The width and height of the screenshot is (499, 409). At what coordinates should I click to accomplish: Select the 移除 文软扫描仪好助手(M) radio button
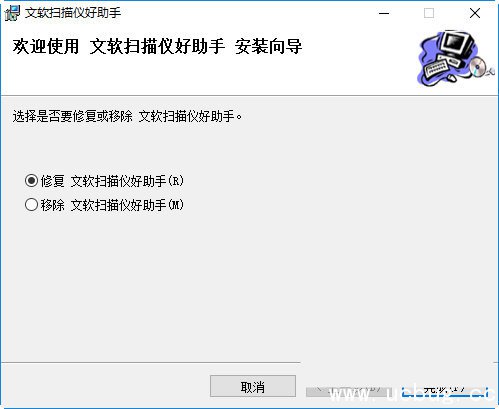click(31, 205)
